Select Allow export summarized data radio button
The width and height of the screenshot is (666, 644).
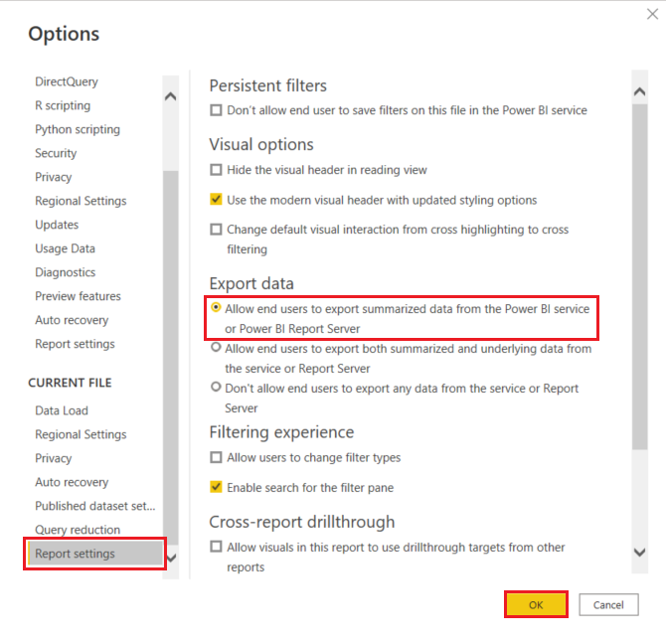[216, 309]
